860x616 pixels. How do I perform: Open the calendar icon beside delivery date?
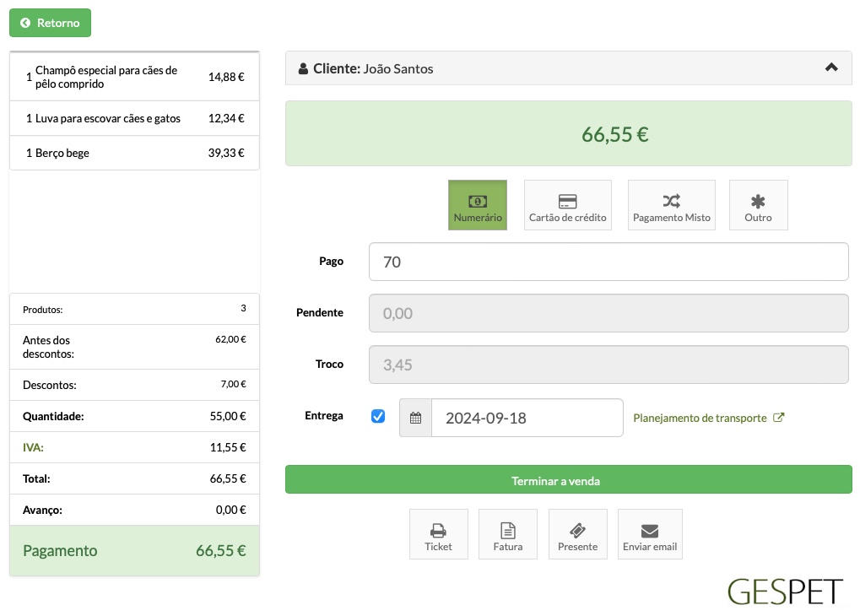pos(416,418)
